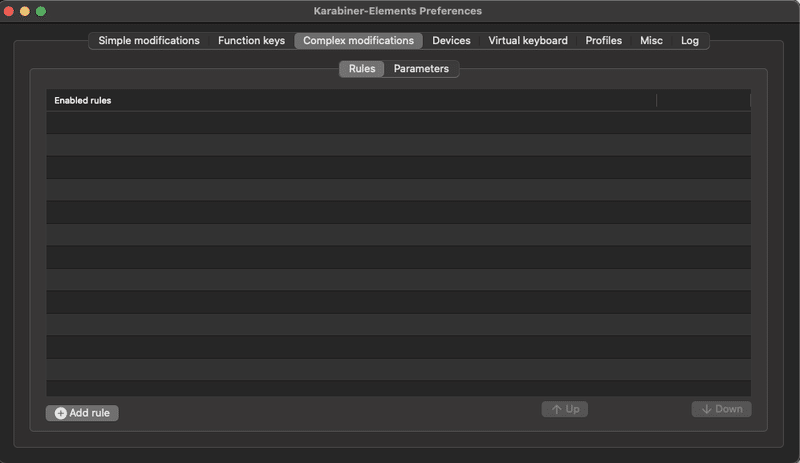Click the plus icon on Add rule
Viewport: 800px width, 463px height.
click(60, 413)
